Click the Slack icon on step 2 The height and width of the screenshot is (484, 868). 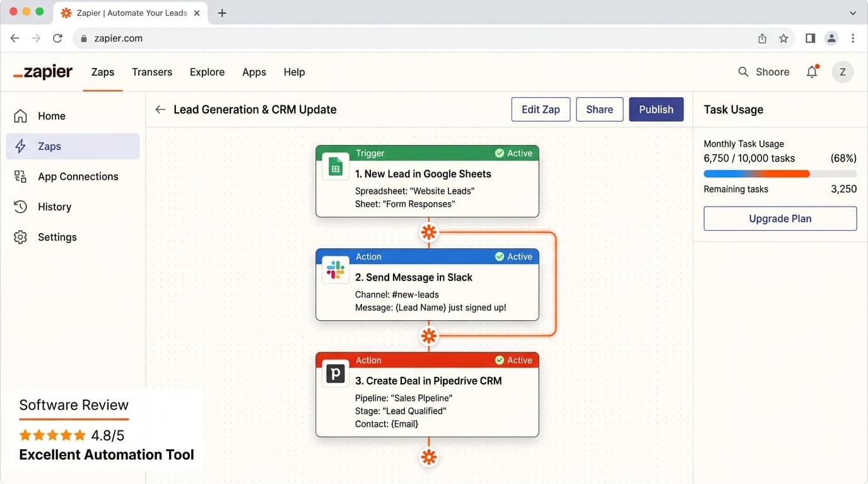[336, 271]
